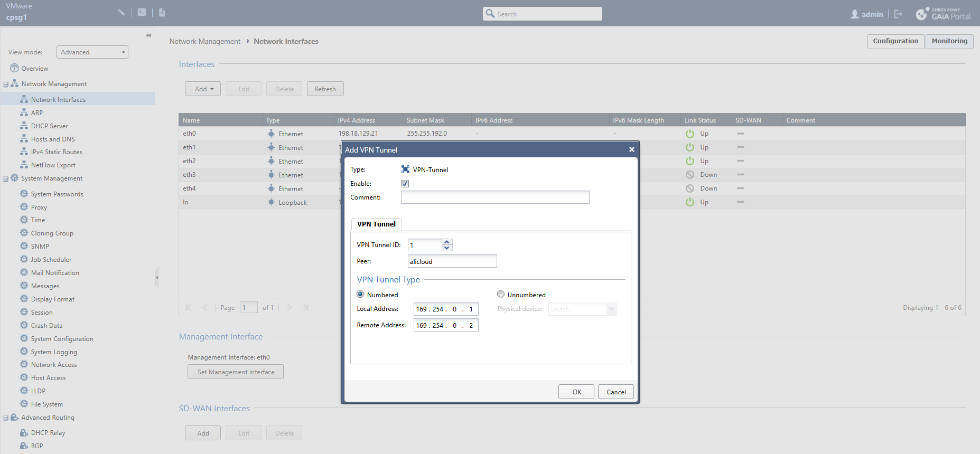Click the Overview icon in sidebar
The image size is (980, 454).
coord(15,68)
